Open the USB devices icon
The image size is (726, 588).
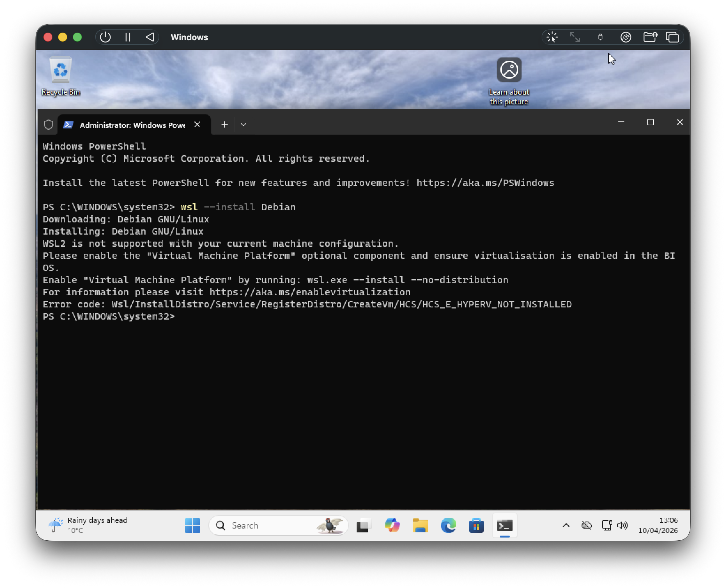[600, 37]
